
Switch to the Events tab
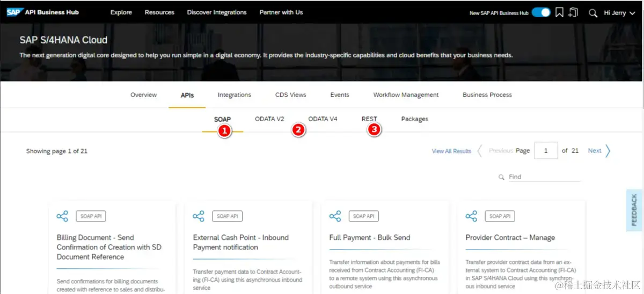click(340, 95)
